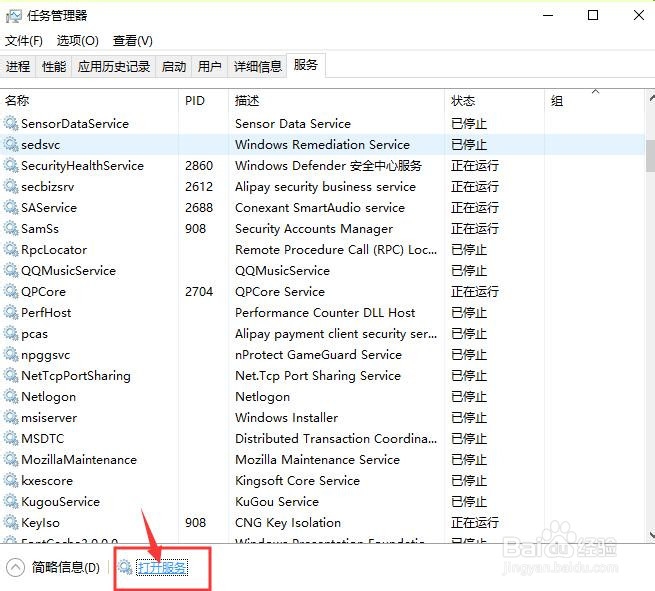The height and width of the screenshot is (591, 655).
Task: Sort by the 状态 column header
Action: coord(495,101)
